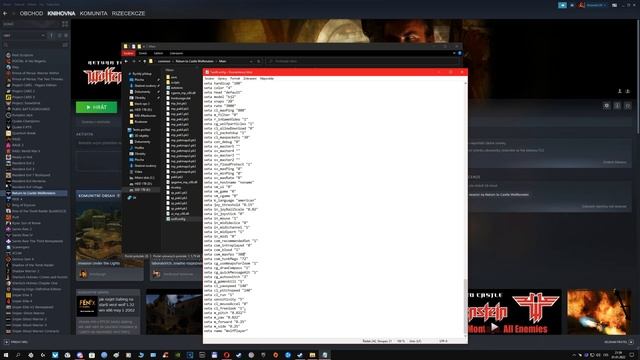Click Return to Castle Wolfenstein in Explorer breadcrumb
This screenshot has width=640, height=360.
[194, 61]
